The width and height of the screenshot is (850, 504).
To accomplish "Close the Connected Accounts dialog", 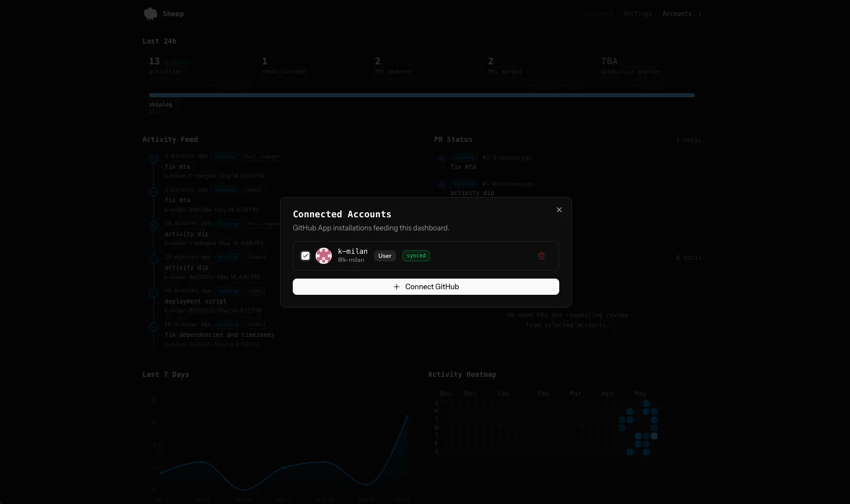I will pyautogui.click(x=559, y=210).
